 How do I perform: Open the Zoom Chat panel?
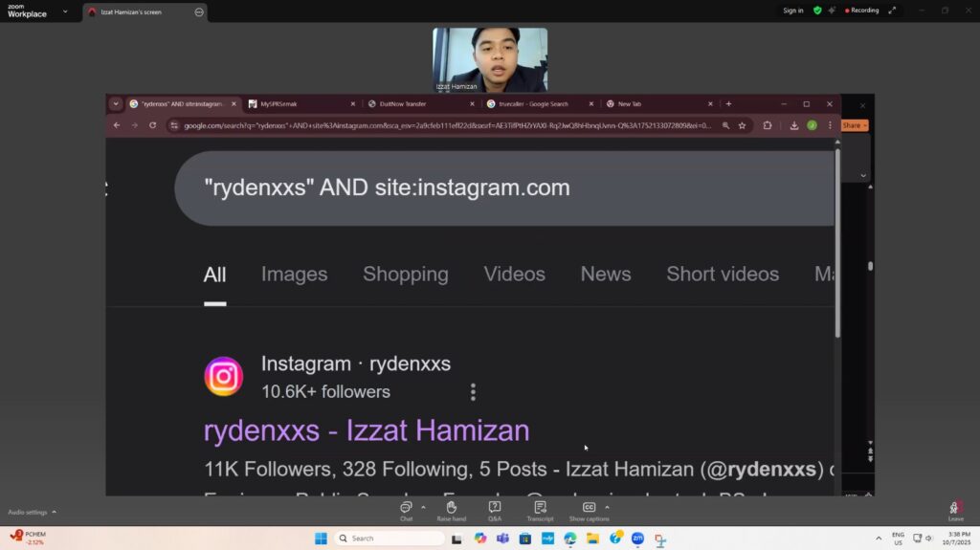click(x=406, y=510)
